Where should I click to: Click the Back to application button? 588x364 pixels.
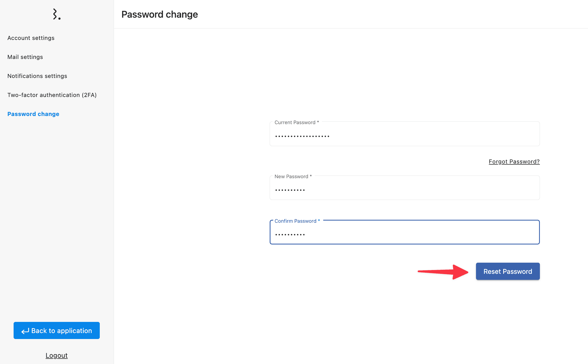pyautogui.click(x=57, y=331)
